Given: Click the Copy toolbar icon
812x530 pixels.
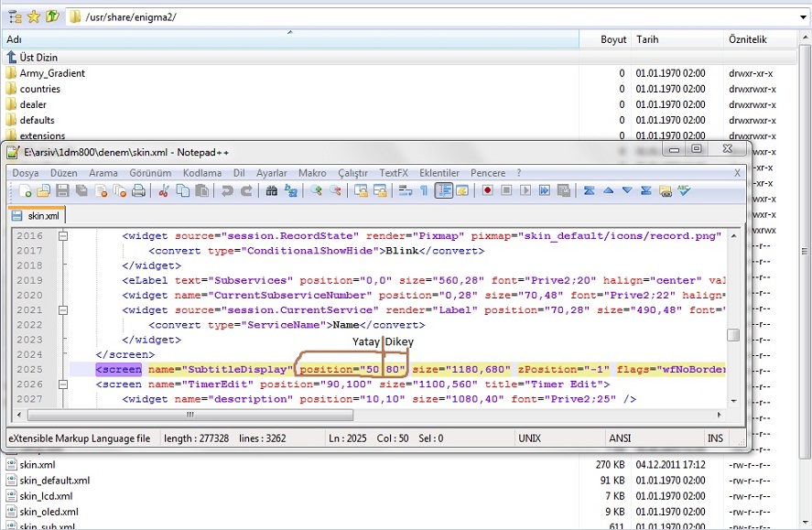Looking at the screenshot, I should 183,191.
